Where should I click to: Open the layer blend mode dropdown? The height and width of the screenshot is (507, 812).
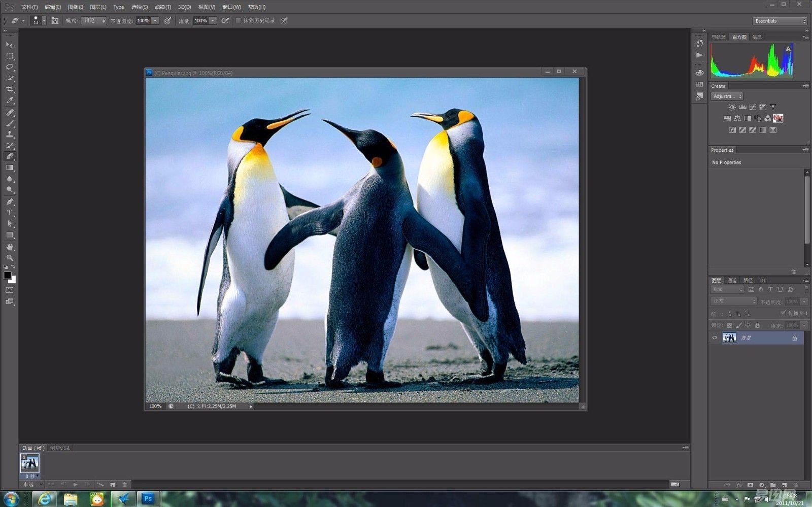coord(734,301)
